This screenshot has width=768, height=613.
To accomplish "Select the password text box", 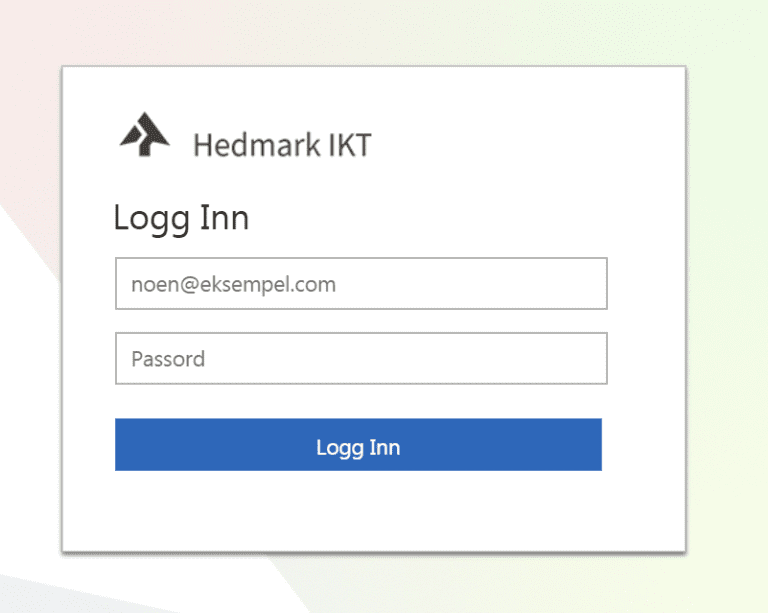I will tap(361, 358).
